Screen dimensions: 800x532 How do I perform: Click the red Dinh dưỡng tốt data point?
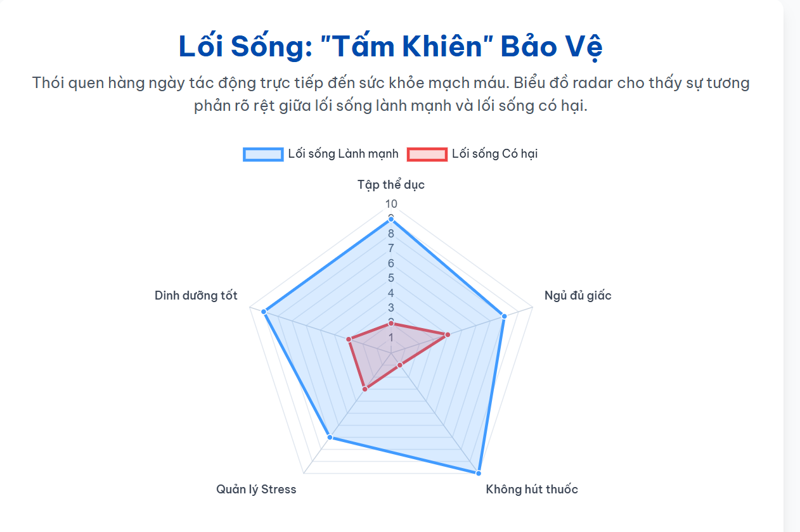coord(349,339)
